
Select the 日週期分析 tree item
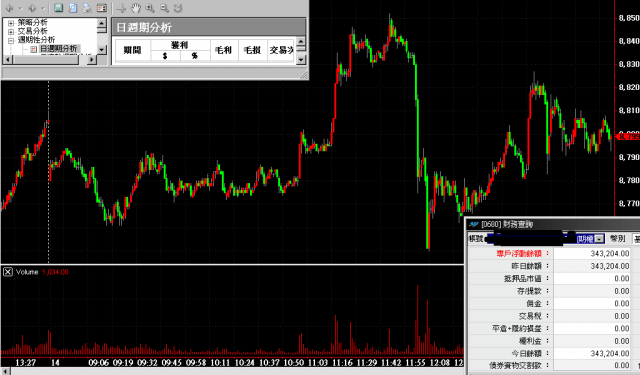click(x=58, y=49)
